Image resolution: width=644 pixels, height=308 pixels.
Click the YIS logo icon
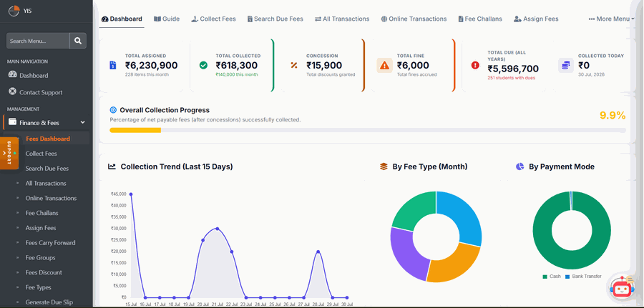14,11
